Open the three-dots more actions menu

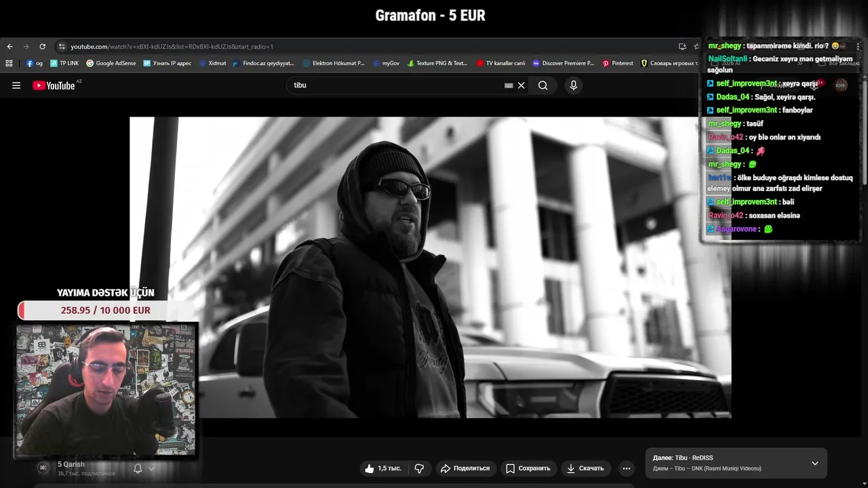tap(627, 468)
